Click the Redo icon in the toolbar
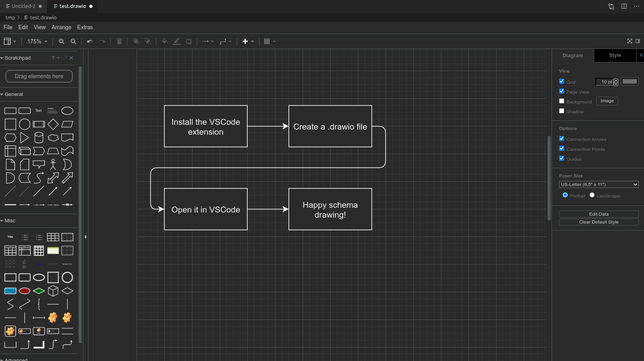The width and height of the screenshot is (644, 361). pos(102,41)
